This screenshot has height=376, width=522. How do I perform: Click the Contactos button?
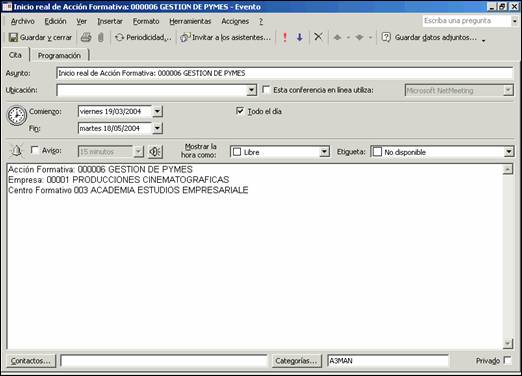(x=31, y=361)
